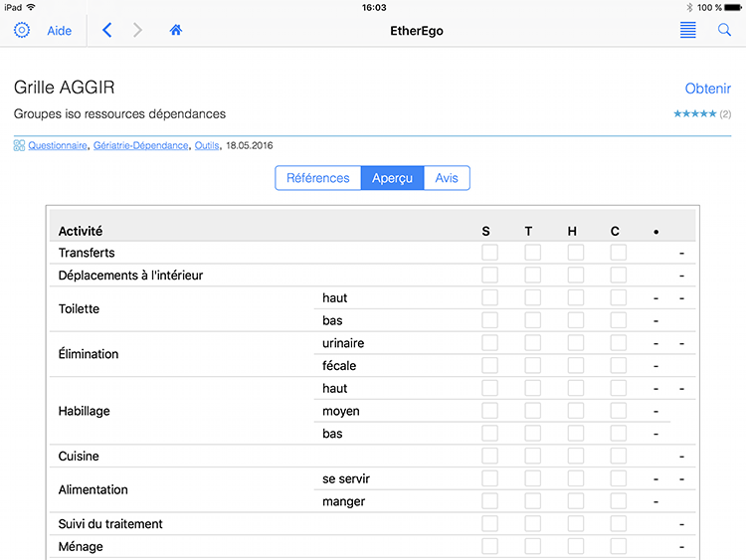Tap the Obtenir button
This screenshot has width=746, height=560.
point(707,89)
